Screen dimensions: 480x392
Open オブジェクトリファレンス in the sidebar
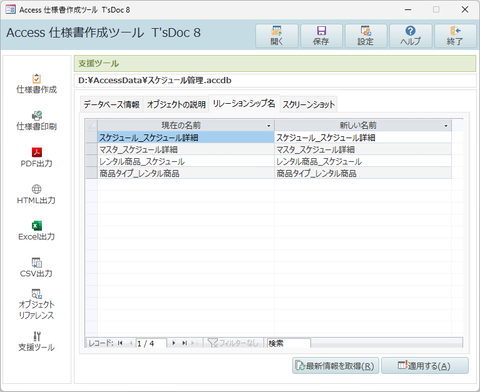[x=37, y=304]
